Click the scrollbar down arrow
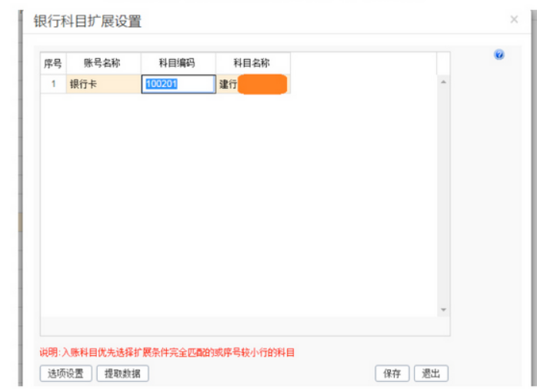The height and width of the screenshot is (392, 537). (x=443, y=310)
